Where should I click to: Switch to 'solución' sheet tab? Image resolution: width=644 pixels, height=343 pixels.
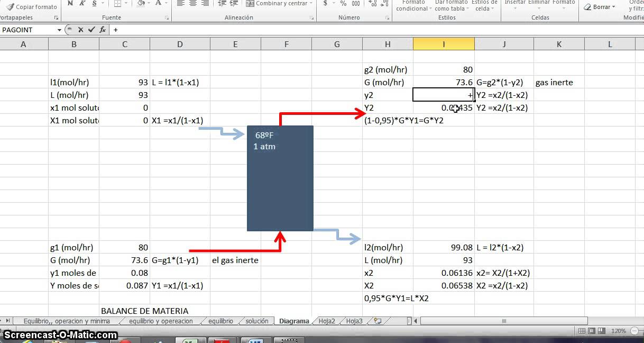coord(257,321)
